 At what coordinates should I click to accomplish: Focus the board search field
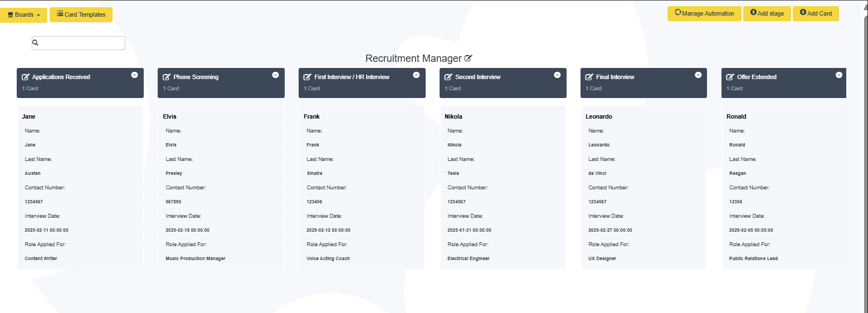(79, 43)
